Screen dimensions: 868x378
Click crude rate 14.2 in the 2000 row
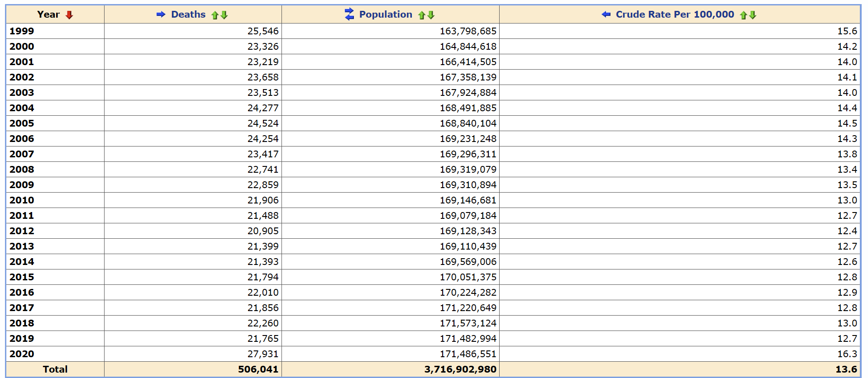(847, 47)
